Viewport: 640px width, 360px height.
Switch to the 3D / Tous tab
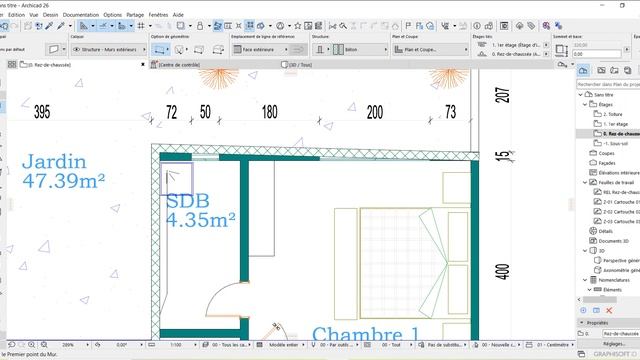tap(296, 64)
